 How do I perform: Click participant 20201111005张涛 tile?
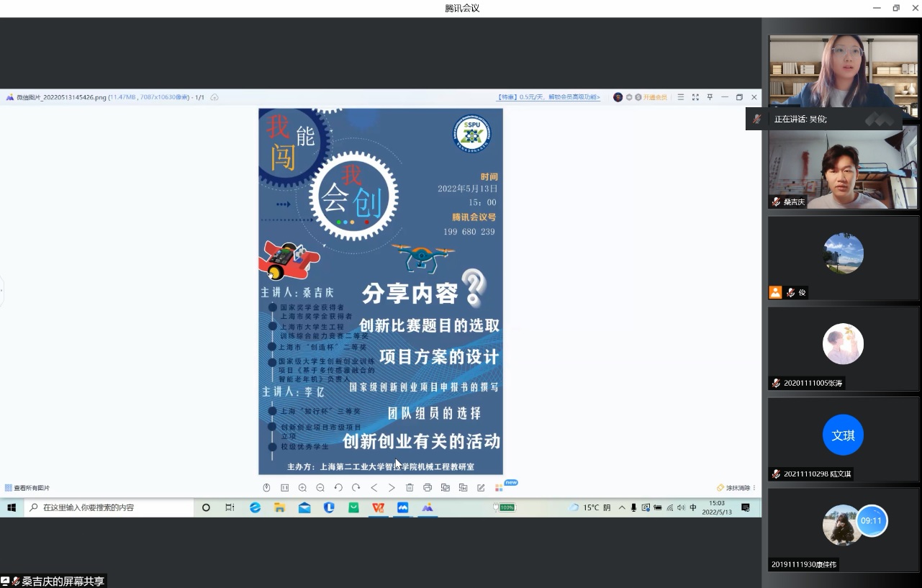(x=843, y=349)
